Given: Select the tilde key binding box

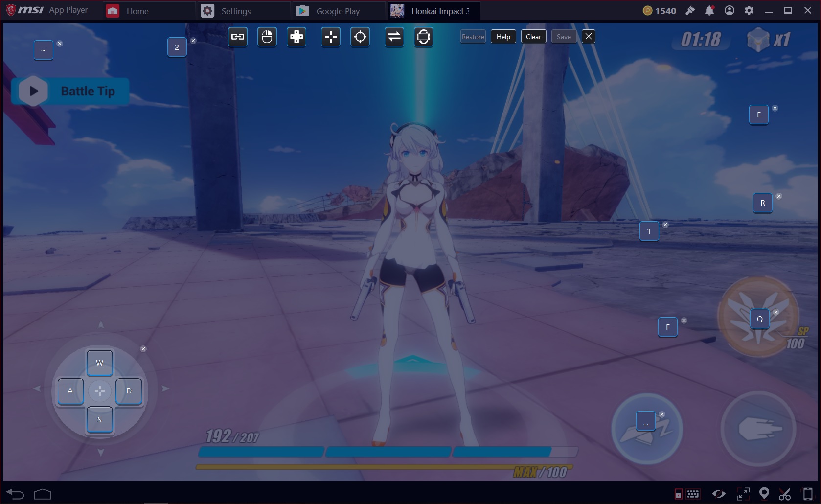Looking at the screenshot, I should tap(44, 50).
